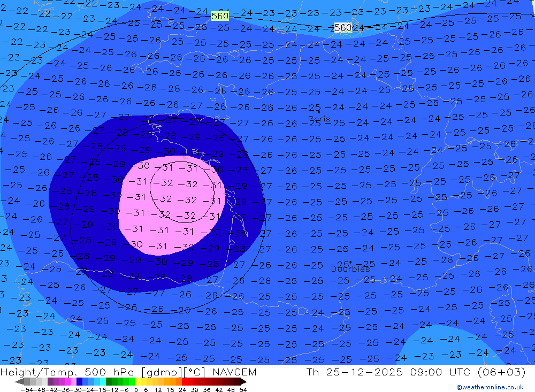Select the green-highlighted 560 contour label
535x392 pixels.
point(220,16)
